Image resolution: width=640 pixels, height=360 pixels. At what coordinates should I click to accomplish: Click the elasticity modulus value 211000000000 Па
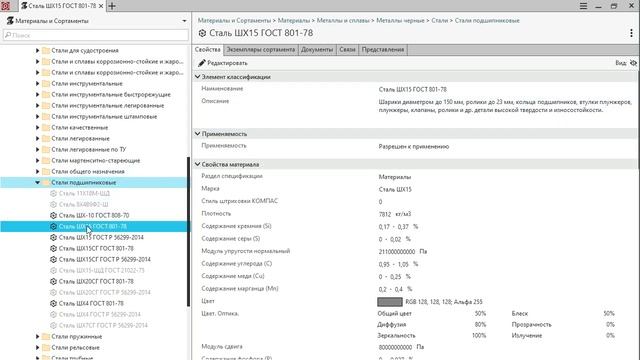(x=403, y=251)
